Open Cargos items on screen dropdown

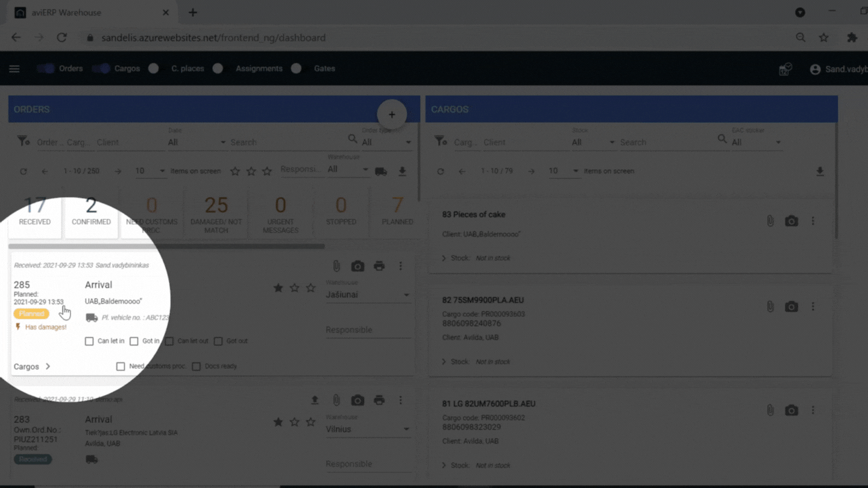[x=564, y=171]
